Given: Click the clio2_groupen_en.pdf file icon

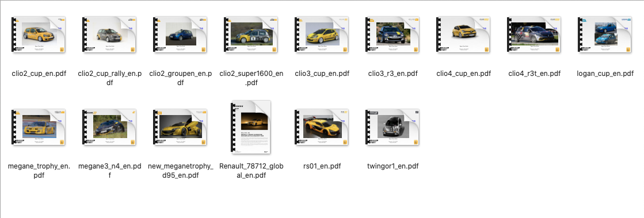Looking at the screenshot, I should 180,35.
